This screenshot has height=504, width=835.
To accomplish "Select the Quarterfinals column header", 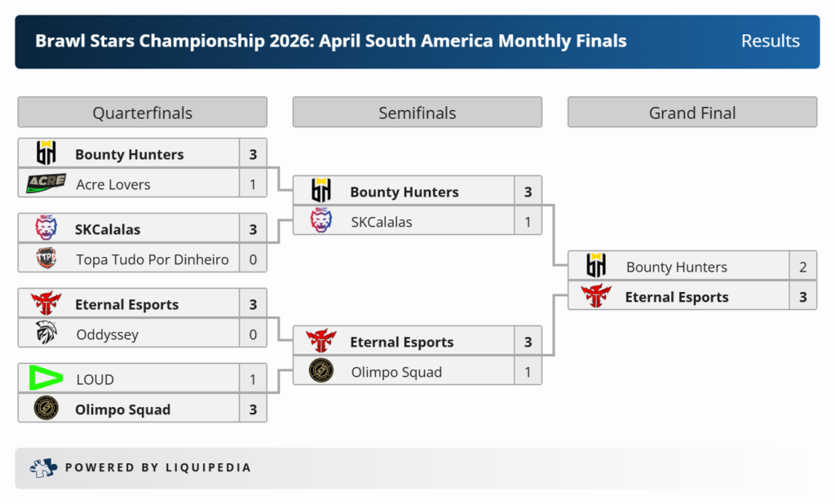I will coord(143,113).
